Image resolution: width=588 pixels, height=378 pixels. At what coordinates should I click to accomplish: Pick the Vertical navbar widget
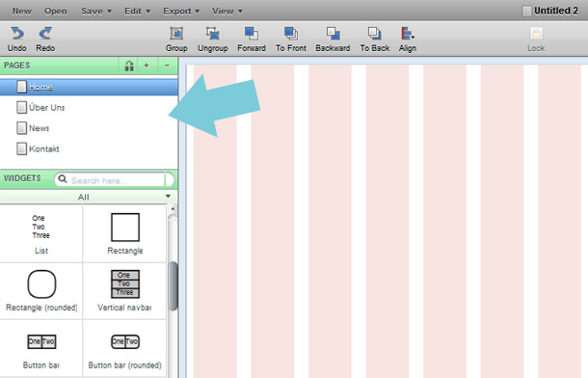(125, 290)
